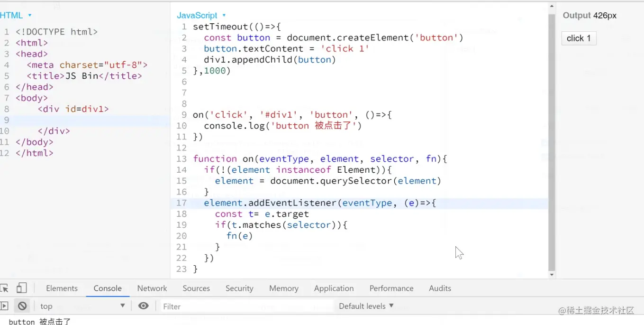
Task: Open the JavaScript context selector 'top'
Action: pyautogui.click(x=82, y=306)
